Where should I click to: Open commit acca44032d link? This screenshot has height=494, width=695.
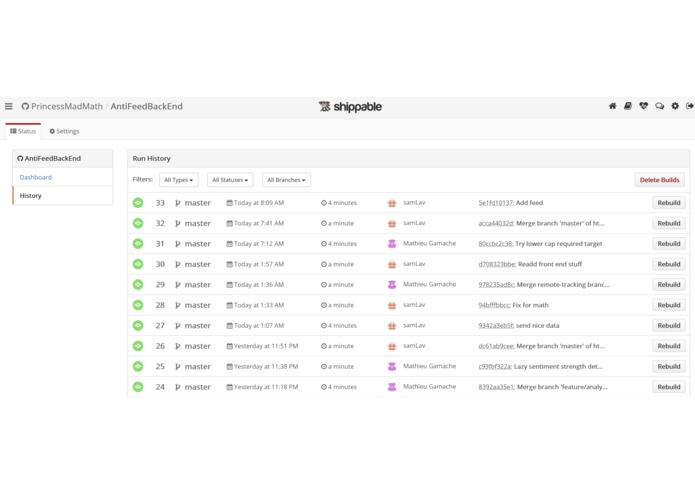coord(496,223)
